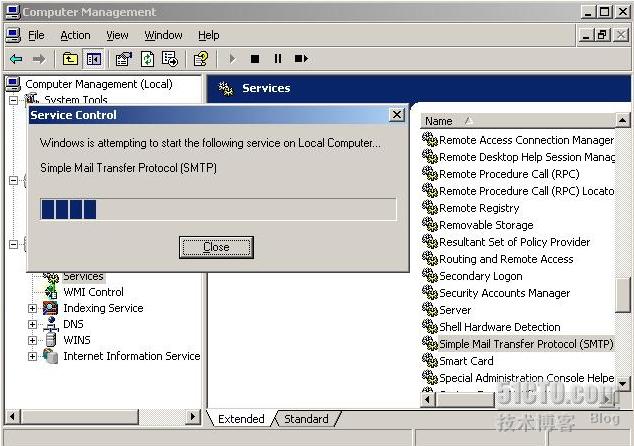Screen dimensions: 634x446
Task: Click tree pane scroll left arrow
Action: 13,416
